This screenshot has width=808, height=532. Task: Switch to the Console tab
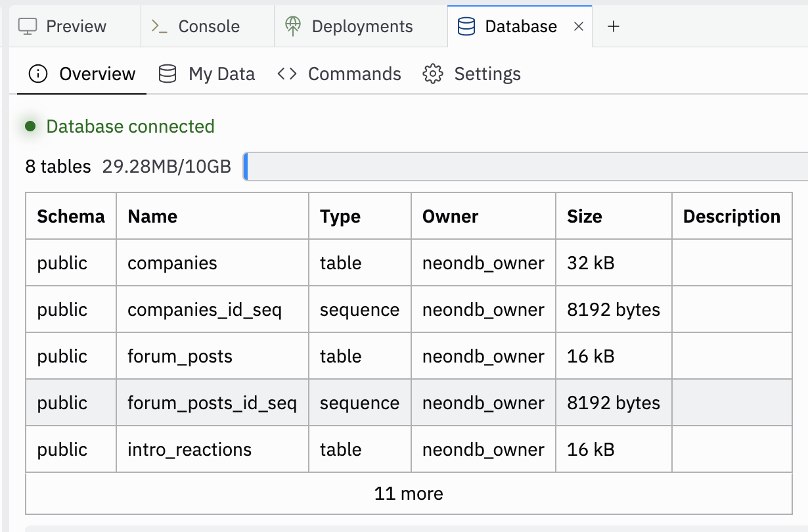coord(208,26)
